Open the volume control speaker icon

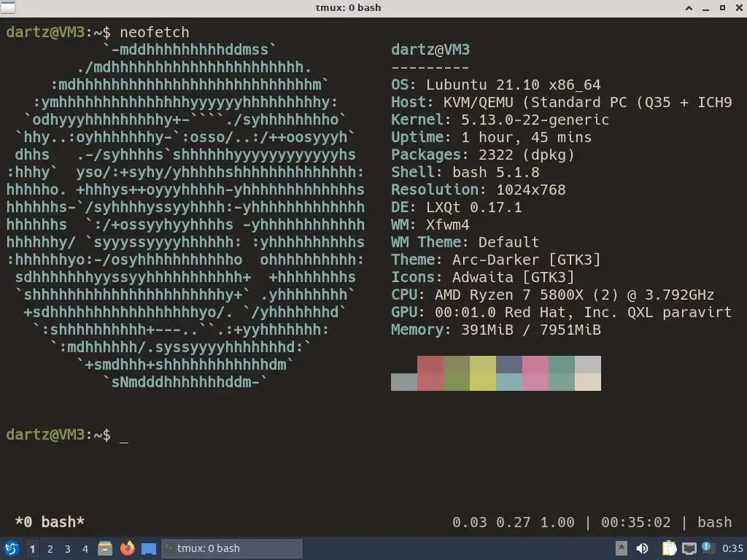(642, 548)
